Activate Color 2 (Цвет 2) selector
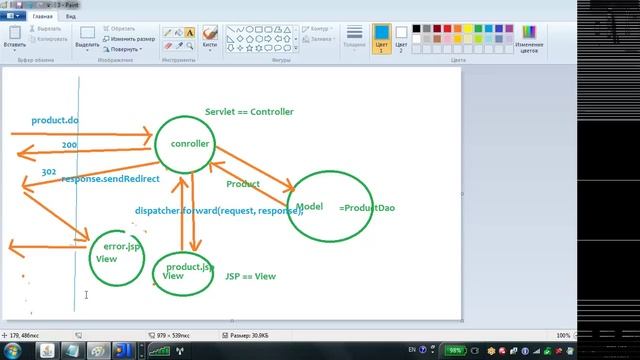 coord(401,39)
